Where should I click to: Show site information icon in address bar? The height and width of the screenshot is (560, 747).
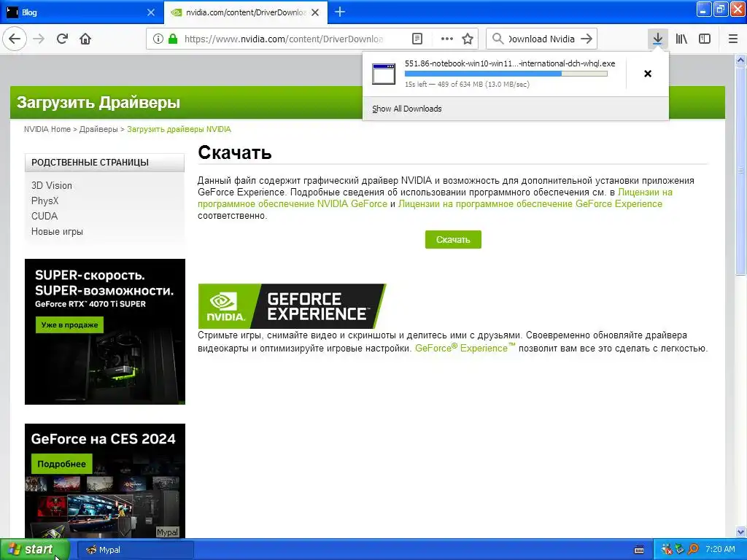[158, 39]
